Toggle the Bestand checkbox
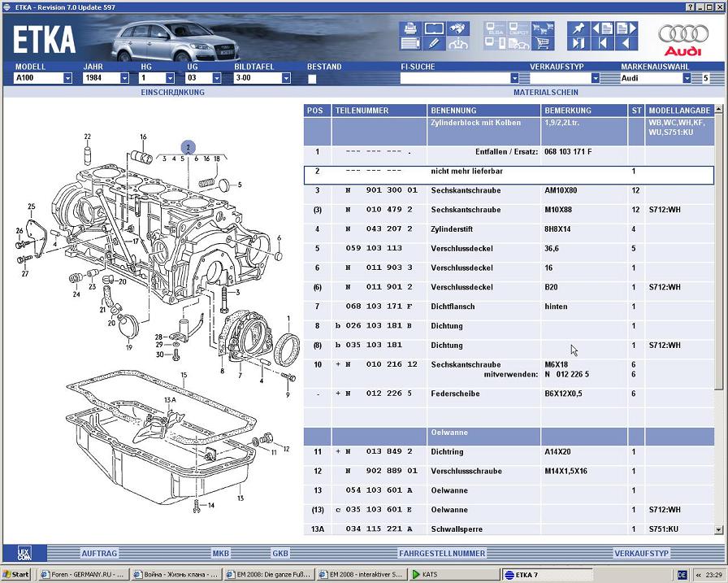The width and height of the screenshot is (728, 583). (x=312, y=79)
